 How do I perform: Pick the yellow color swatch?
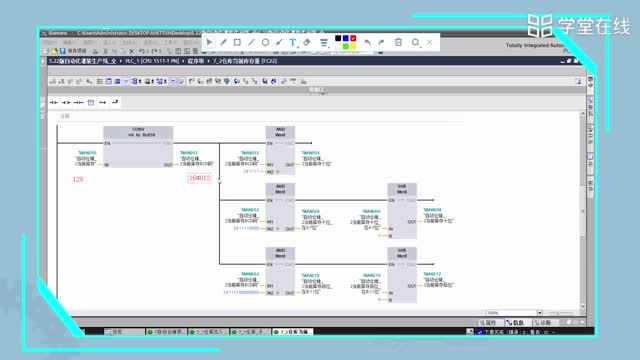coord(353,46)
